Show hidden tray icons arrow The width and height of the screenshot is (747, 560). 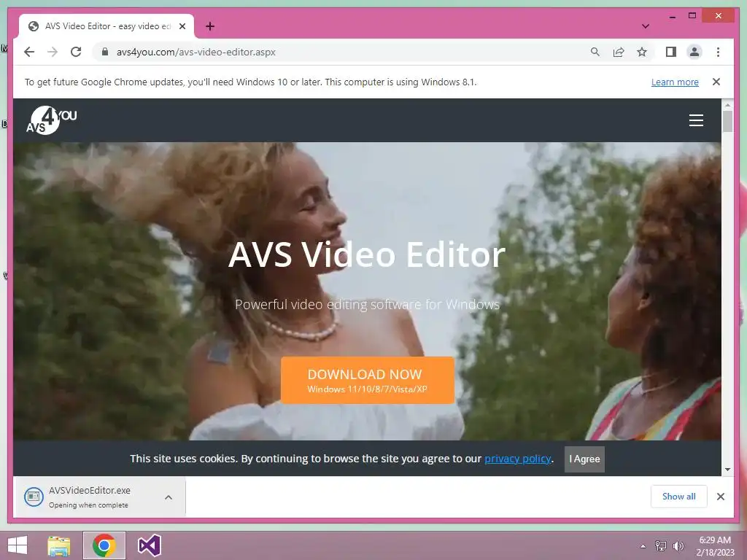643,546
